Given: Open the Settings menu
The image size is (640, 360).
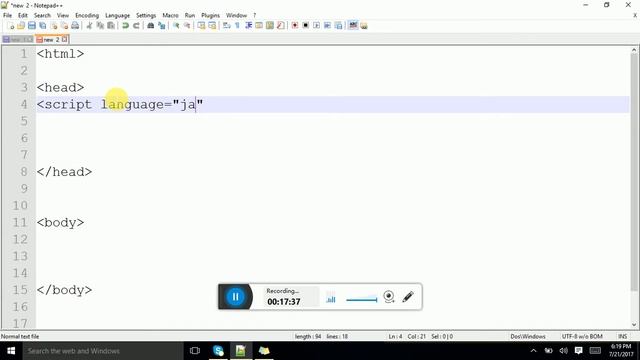Looking at the screenshot, I should [146, 15].
